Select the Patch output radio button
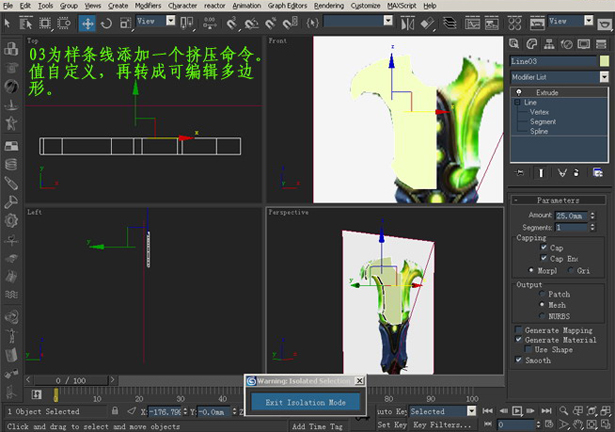The width and height of the screenshot is (615, 432). (x=543, y=294)
